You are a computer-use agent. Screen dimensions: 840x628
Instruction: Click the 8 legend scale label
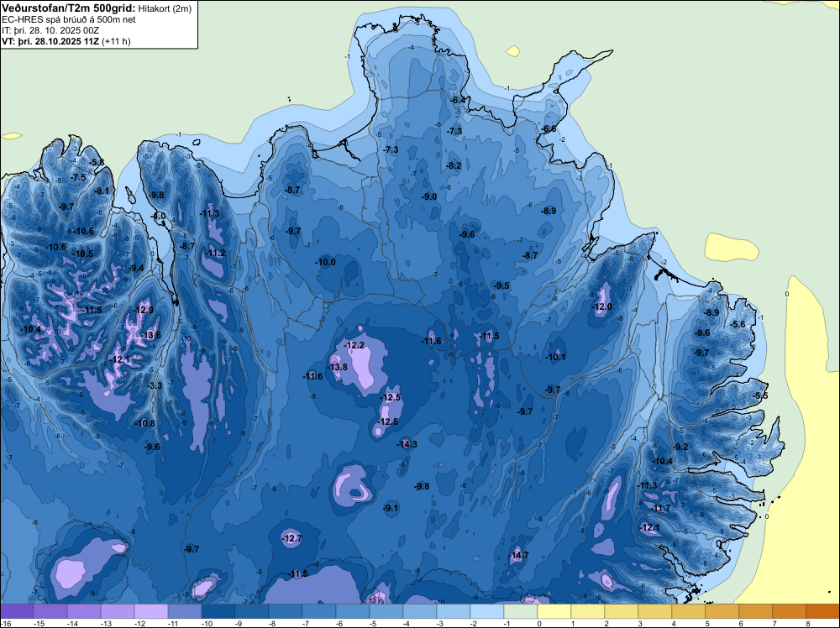point(808,623)
